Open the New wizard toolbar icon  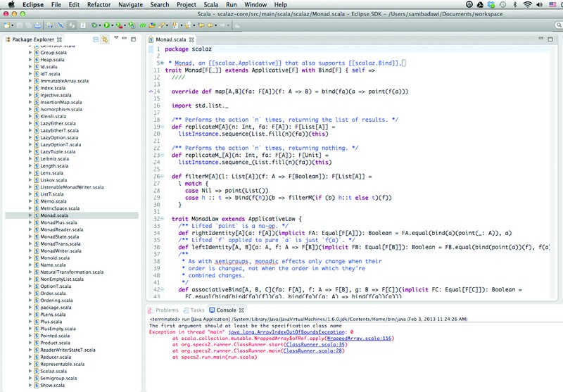pyautogui.click(x=6, y=25)
